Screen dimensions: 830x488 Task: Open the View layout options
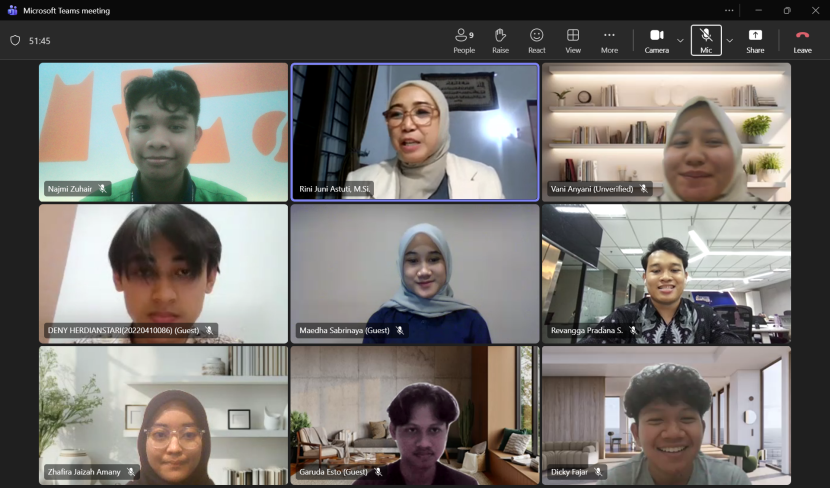[573, 40]
